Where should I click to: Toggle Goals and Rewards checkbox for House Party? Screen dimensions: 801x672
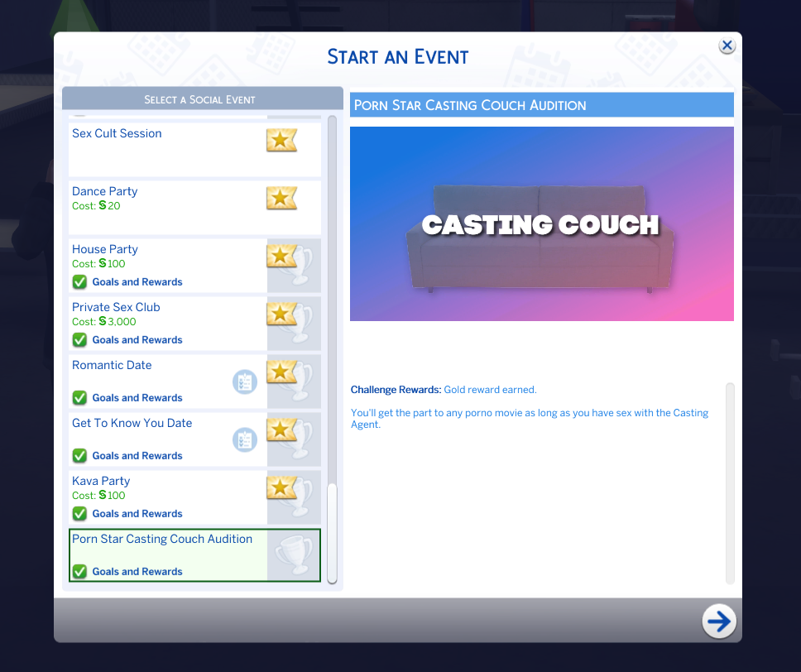tap(79, 282)
